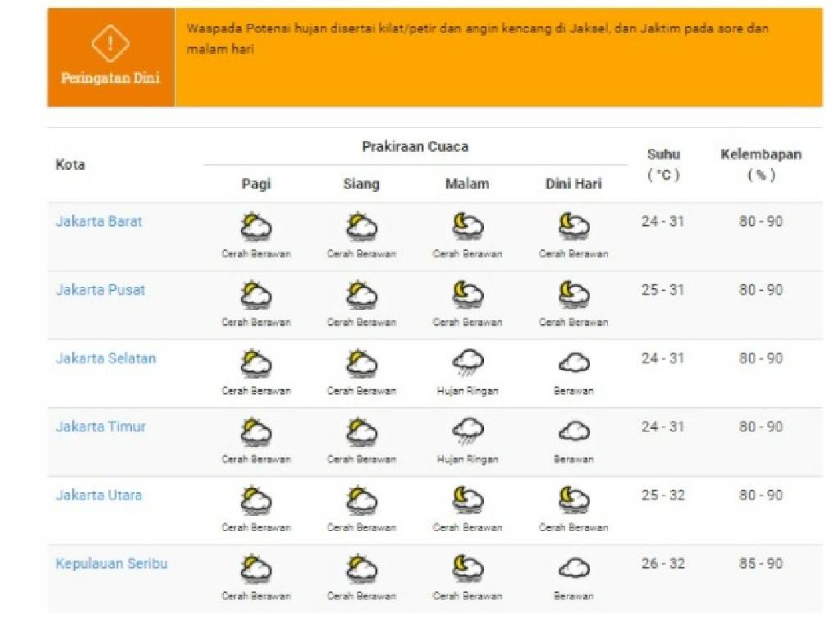The image size is (840, 630).
Task: Open the Jakarta Barat city link
Action: coord(99,221)
